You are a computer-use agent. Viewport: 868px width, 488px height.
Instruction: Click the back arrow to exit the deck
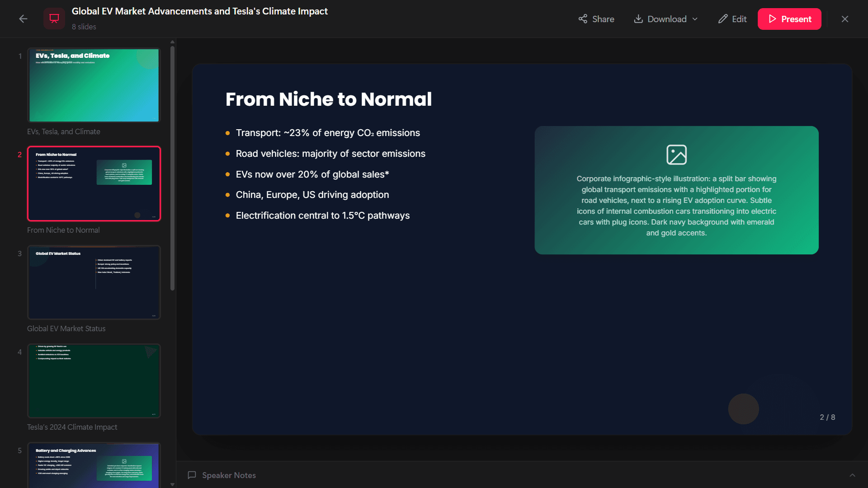click(x=23, y=19)
